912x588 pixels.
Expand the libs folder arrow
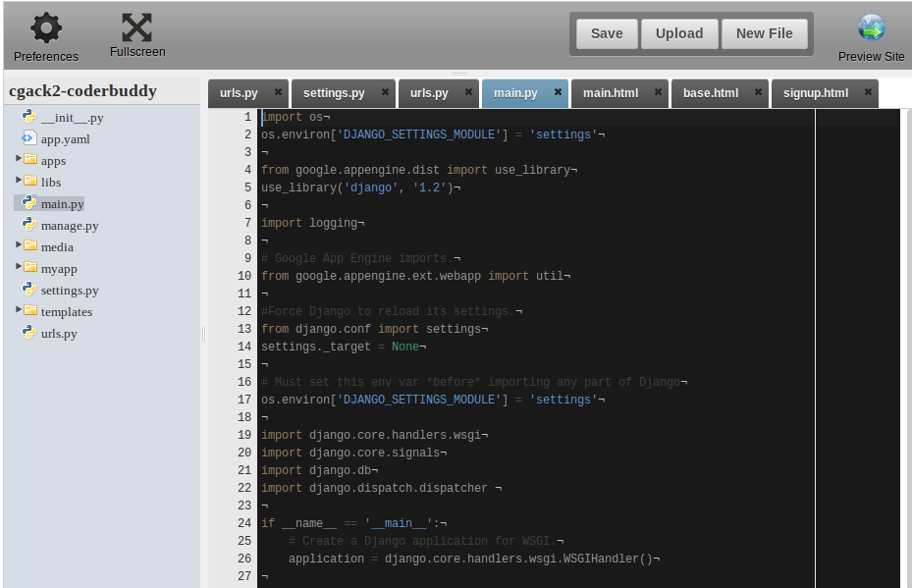(x=19, y=180)
